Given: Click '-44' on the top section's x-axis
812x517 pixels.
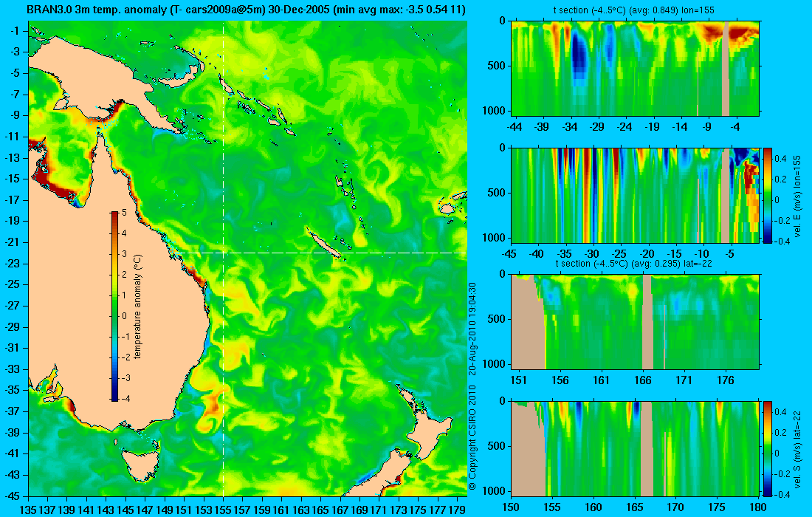Looking at the screenshot, I should (x=515, y=126).
